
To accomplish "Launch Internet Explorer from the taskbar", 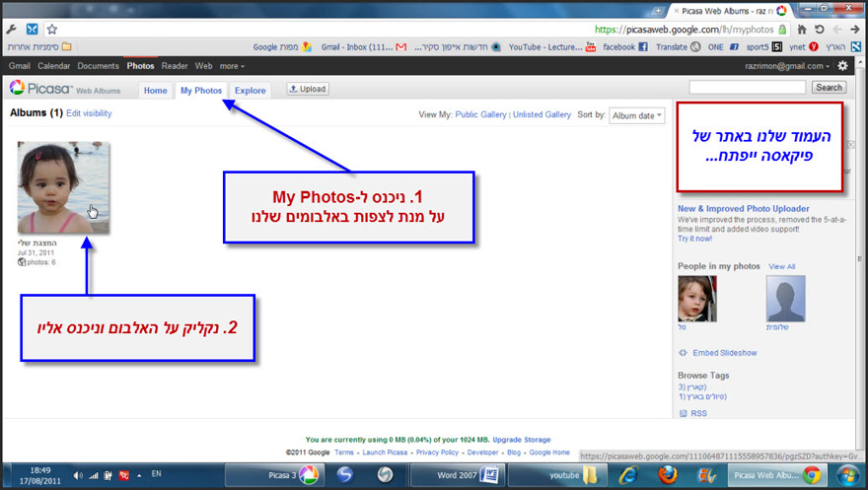I will click(627, 475).
